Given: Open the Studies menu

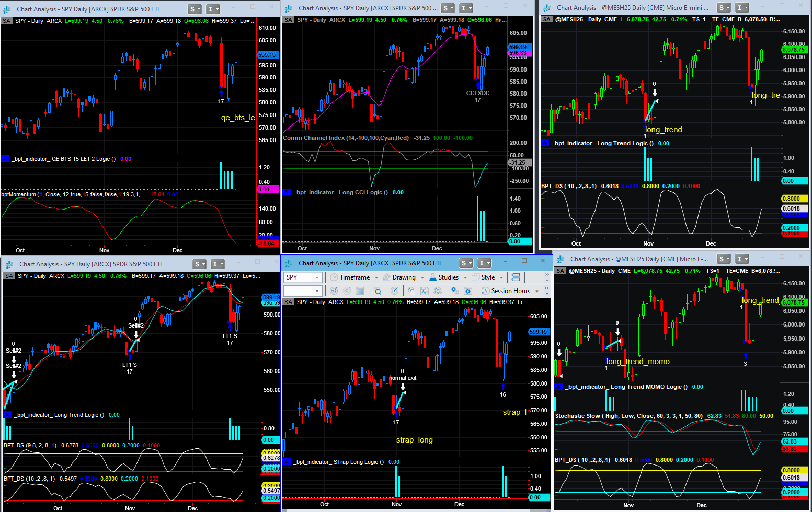Looking at the screenshot, I should pyautogui.click(x=448, y=277).
